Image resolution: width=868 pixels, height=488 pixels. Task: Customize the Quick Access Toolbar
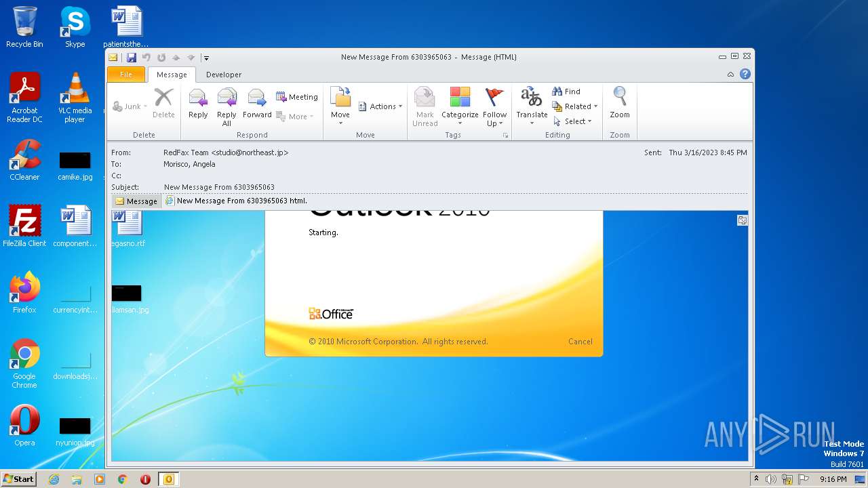[x=206, y=58]
